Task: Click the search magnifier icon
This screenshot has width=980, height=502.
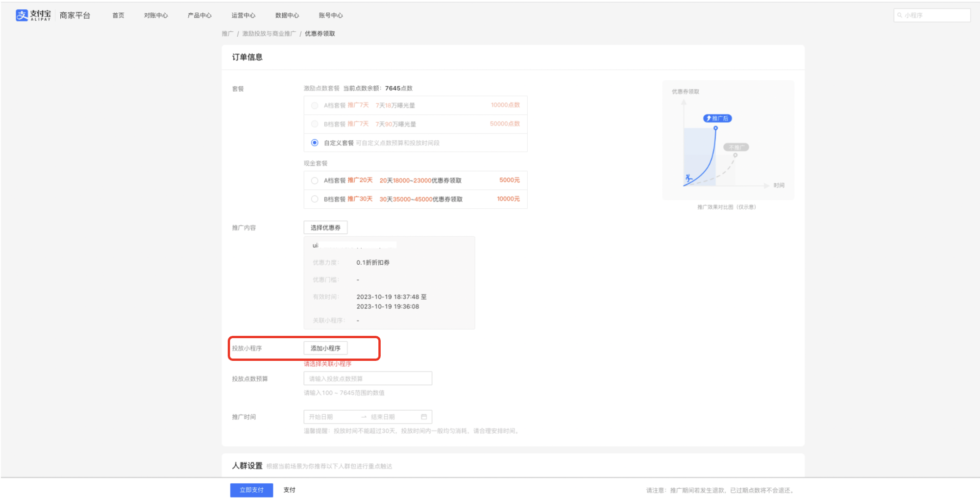Action: [900, 15]
